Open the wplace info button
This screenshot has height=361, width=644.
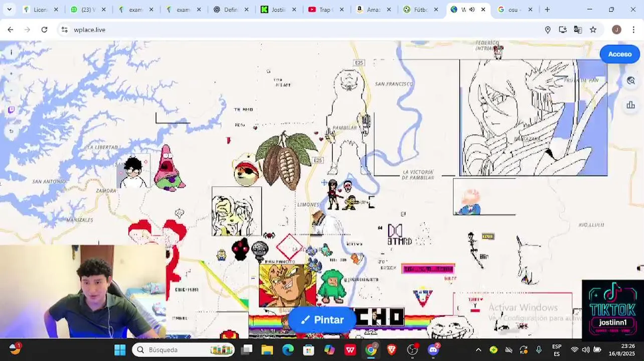11,52
